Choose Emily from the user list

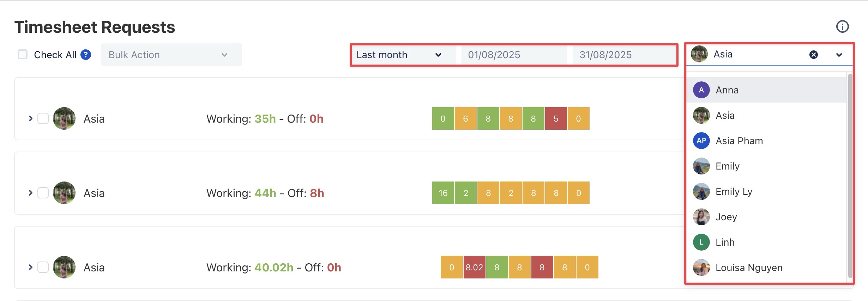727,166
